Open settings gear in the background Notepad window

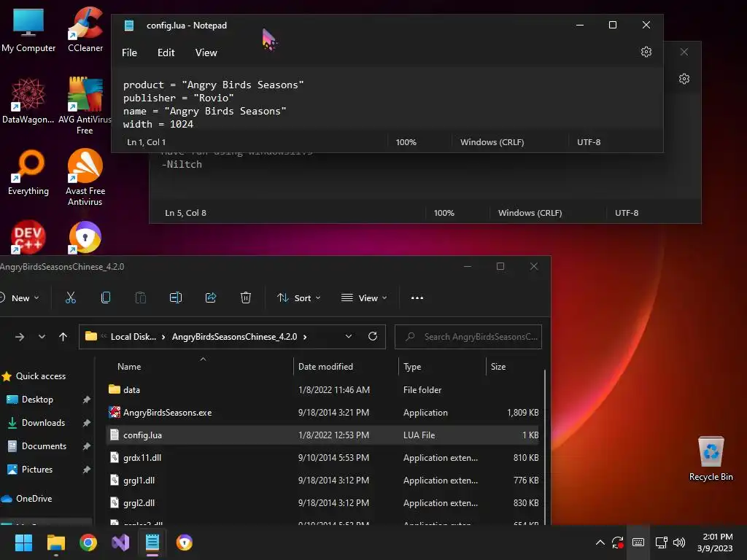(x=684, y=79)
